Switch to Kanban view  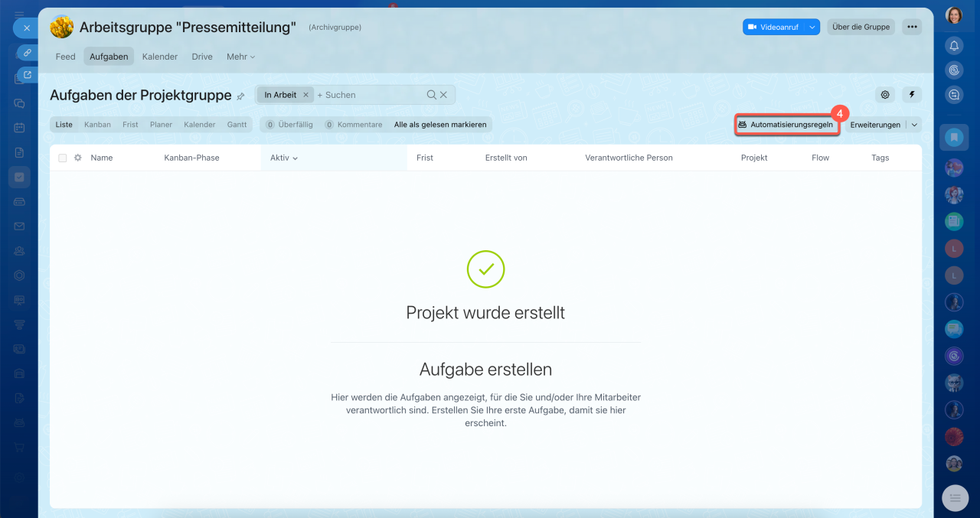click(x=97, y=125)
